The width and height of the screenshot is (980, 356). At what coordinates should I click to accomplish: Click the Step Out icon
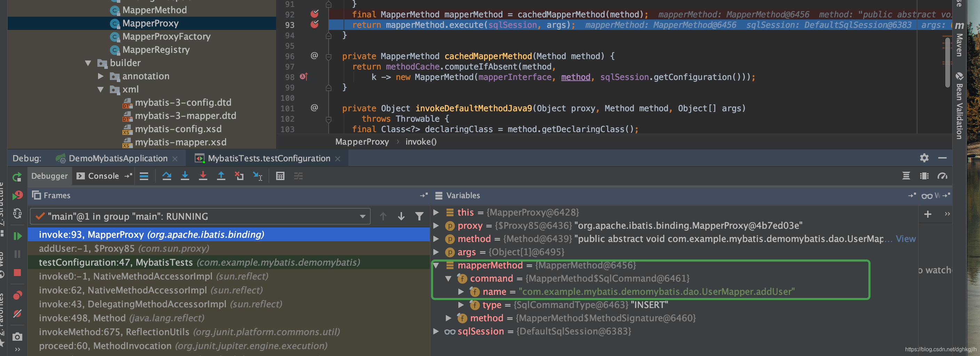click(x=221, y=176)
